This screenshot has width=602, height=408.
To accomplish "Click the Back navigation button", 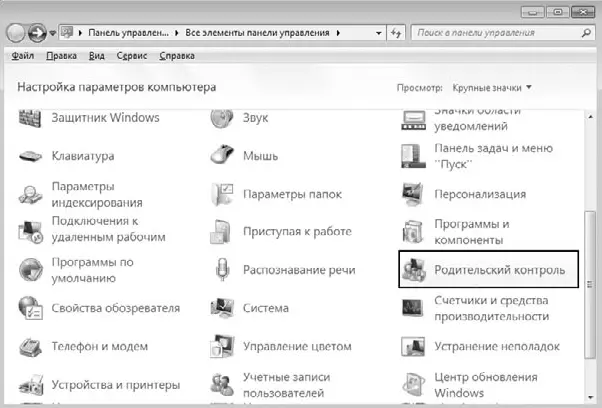I will pyautogui.click(x=15, y=33).
